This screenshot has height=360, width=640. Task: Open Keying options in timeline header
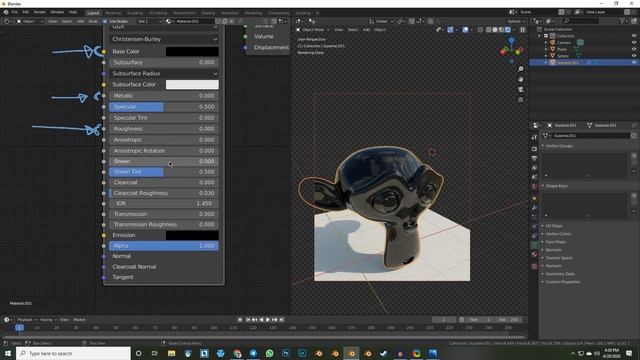pos(48,320)
